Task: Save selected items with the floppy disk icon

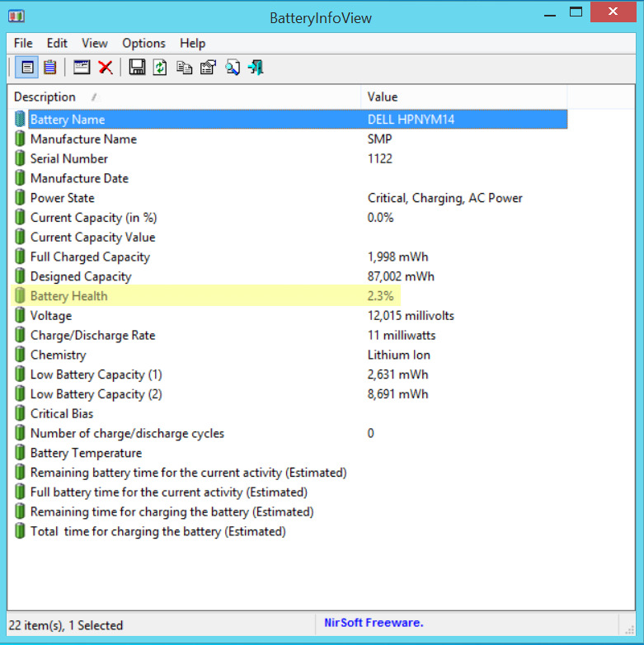Action: coord(137,67)
